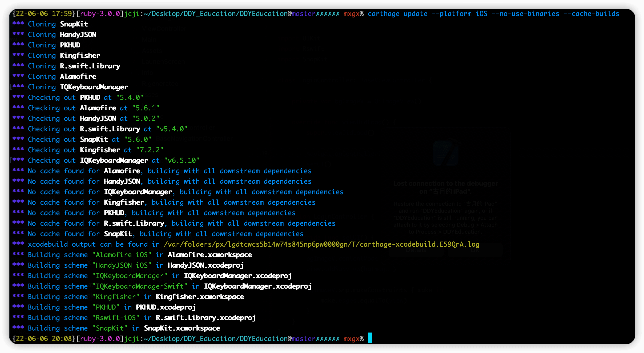
Task: Click the "Cloning Kingfisher" line
Action: [x=56, y=56]
